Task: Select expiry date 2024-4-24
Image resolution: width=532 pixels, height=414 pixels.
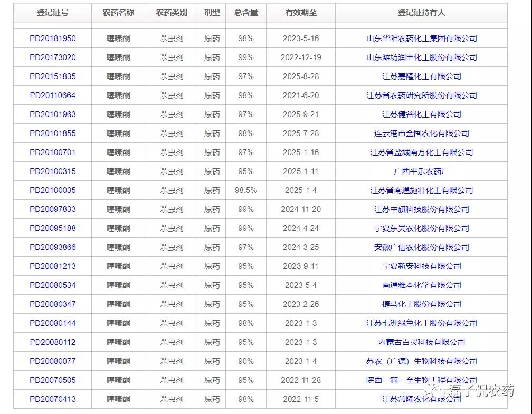Action: [301, 228]
